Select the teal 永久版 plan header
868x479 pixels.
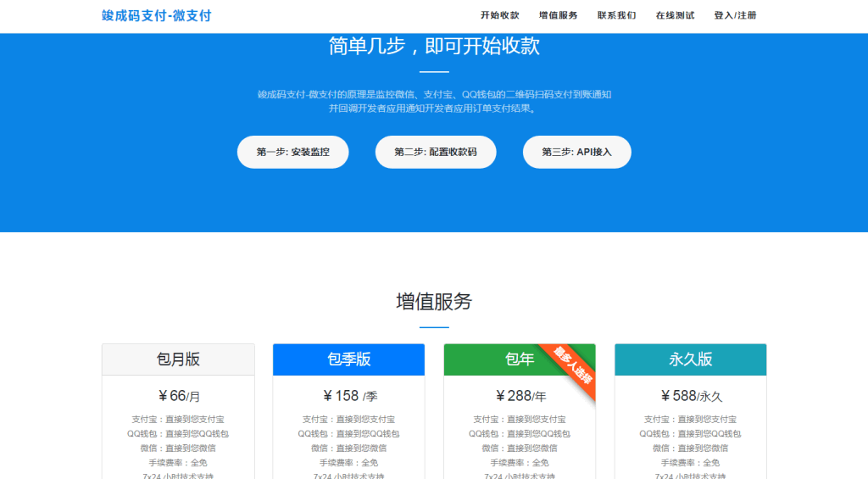click(x=690, y=359)
